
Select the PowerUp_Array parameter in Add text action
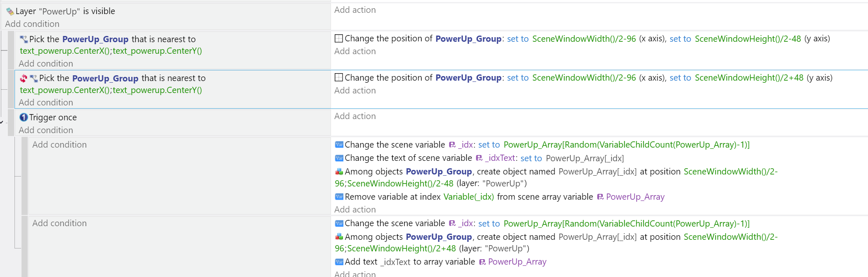(517, 262)
